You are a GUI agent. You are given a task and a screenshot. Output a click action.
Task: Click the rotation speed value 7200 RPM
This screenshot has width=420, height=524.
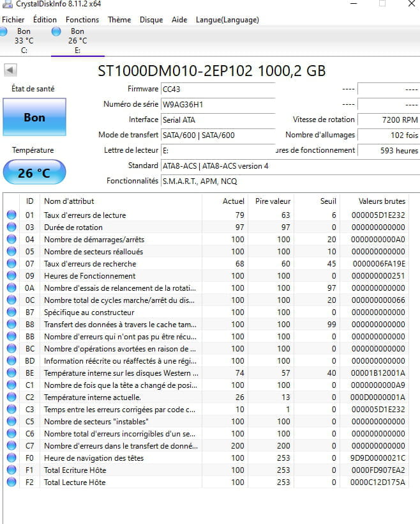(x=389, y=120)
